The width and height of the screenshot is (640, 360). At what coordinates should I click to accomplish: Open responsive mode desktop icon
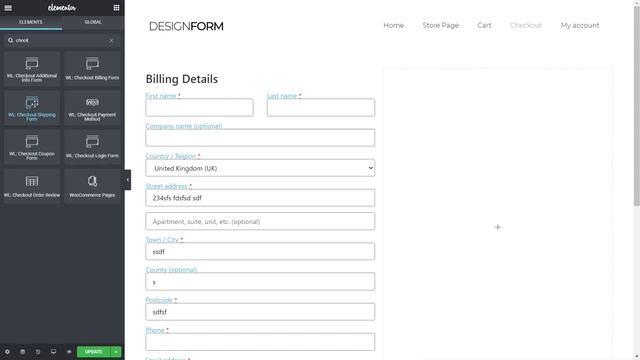53,351
